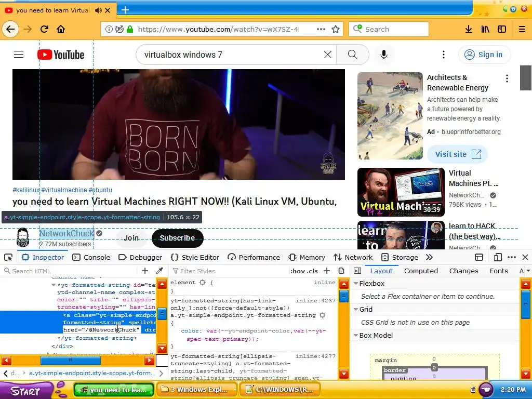Image resolution: width=532 pixels, height=399 pixels.
Task: Toggle :hov pseudo-class panel
Action: pos(297,271)
